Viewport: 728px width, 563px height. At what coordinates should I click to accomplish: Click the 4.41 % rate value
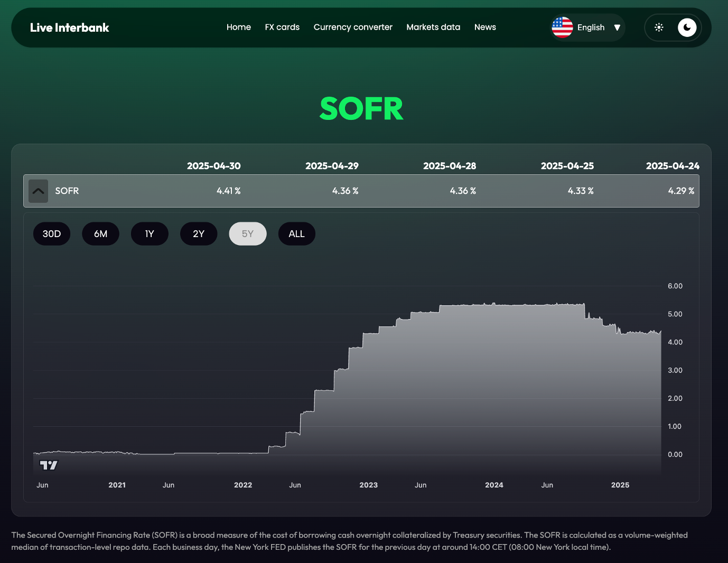coord(228,191)
